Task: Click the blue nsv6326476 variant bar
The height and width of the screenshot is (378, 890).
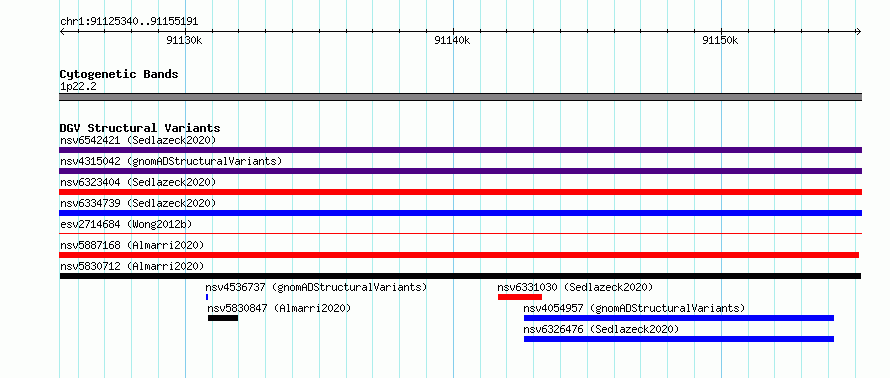Action: click(679, 339)
